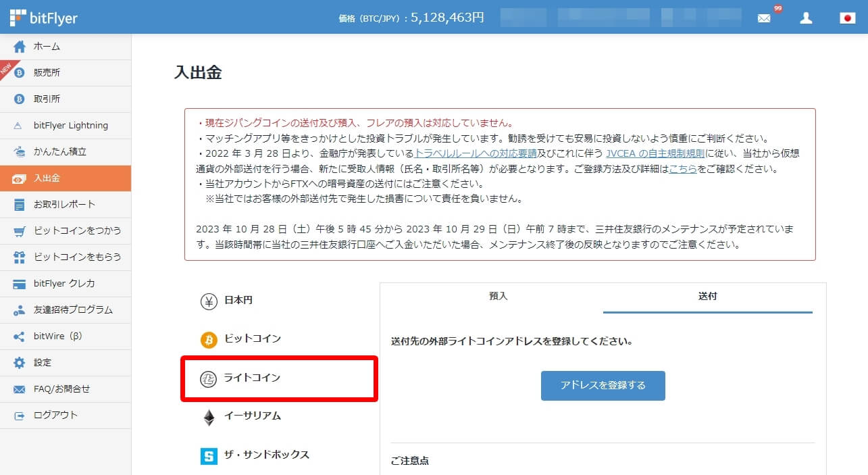
Task: Open ビットコインをつかう menu entry
Action: (66, 231)
